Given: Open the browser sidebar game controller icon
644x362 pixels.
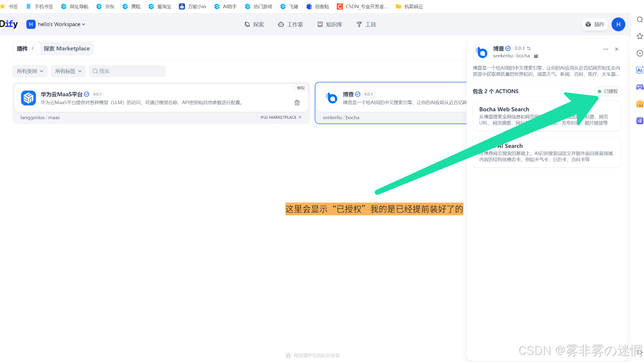Looking at the screenshot, I should pos(640,87).
